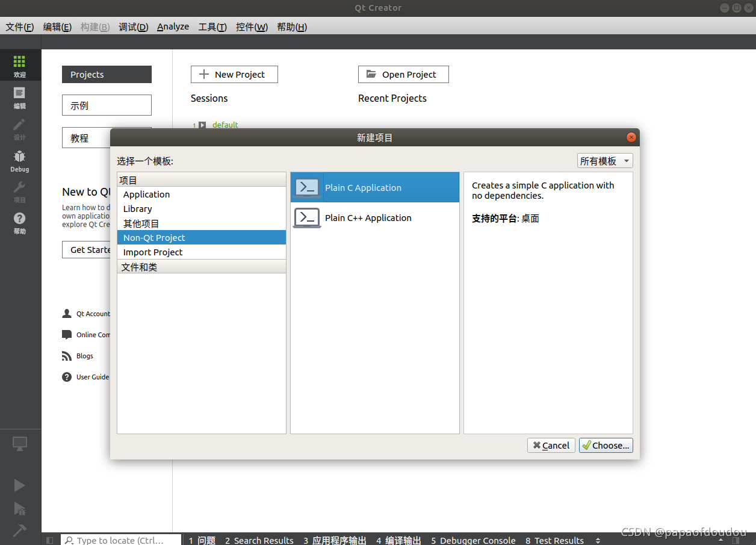Click the kit selector monitor icon
The width and height of the screenshot is (756, 545).
(x=20, y=444)
